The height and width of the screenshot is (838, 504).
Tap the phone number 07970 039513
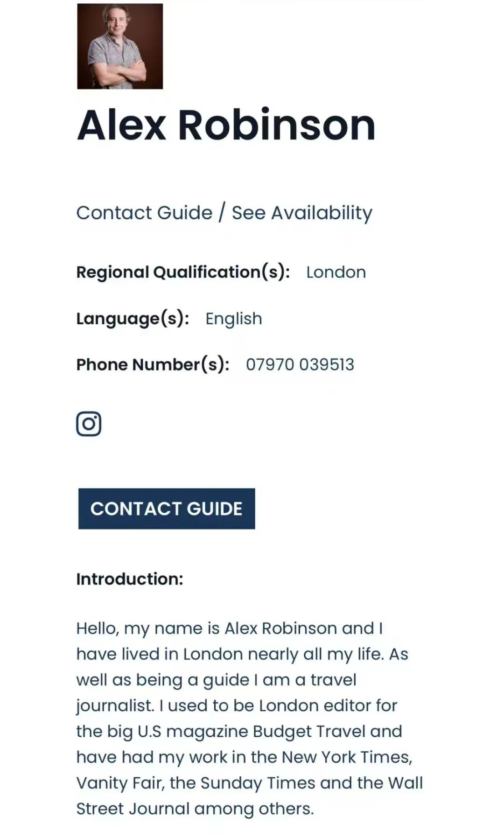point(300,364)
